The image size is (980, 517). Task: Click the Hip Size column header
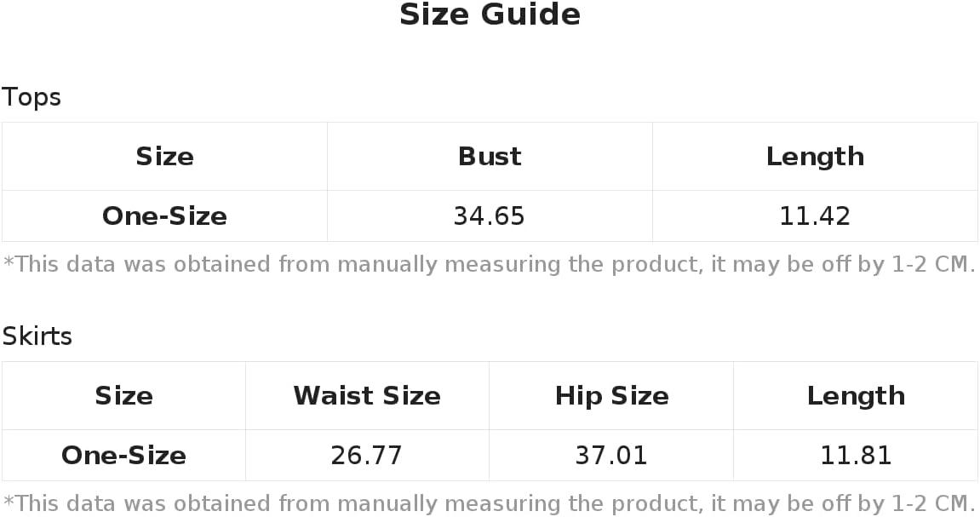click(612, 396)
